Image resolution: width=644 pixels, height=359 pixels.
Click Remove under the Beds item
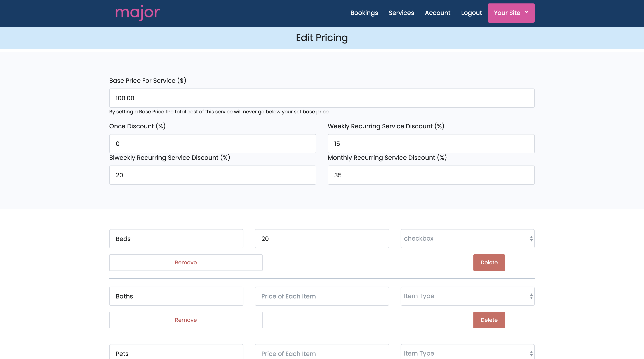(186, 262)
